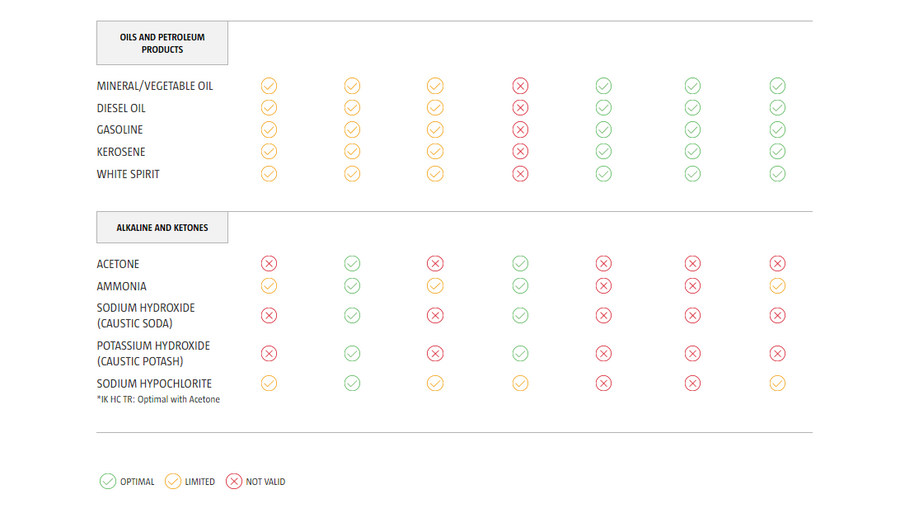Screen dimensions: 900x513
Task: Select the first green check in the Acetone row
Action: coord(352,264)
